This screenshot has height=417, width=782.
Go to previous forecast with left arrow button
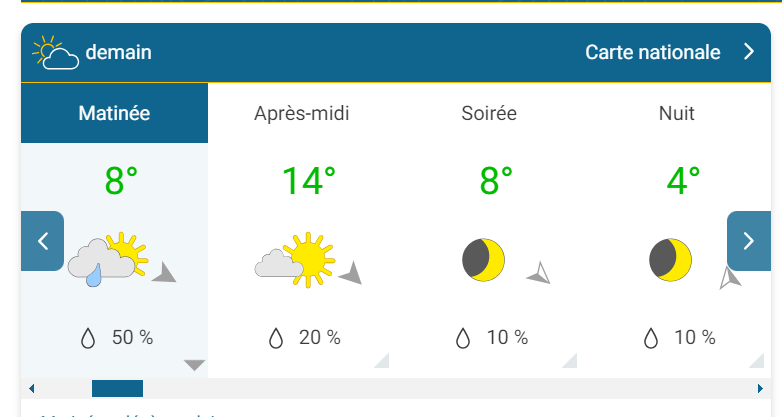click(x=42, y=241)
